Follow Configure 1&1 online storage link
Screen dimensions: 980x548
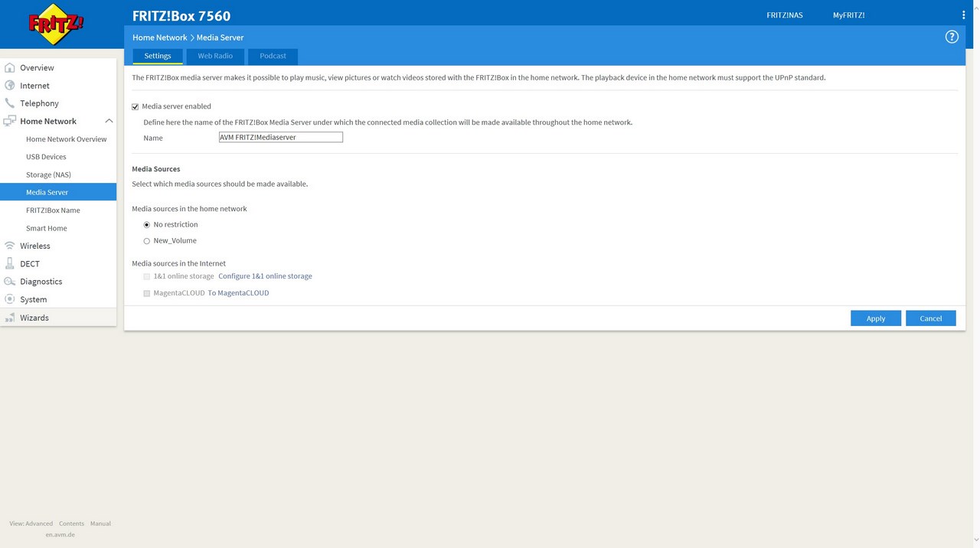pos(265,276)
